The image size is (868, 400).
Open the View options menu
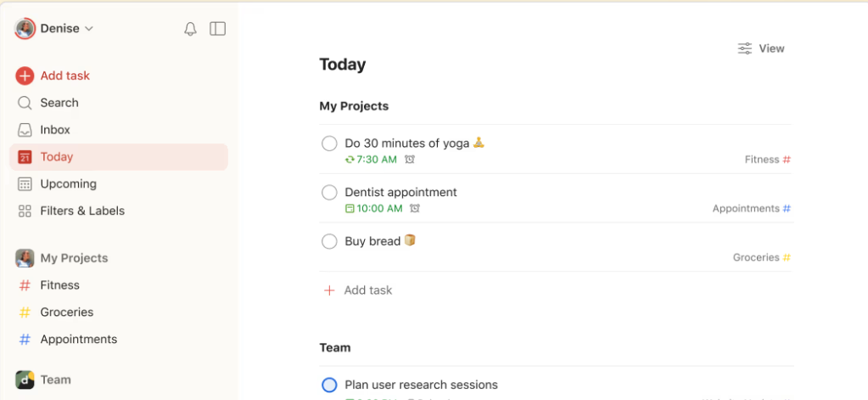point(761,48)
